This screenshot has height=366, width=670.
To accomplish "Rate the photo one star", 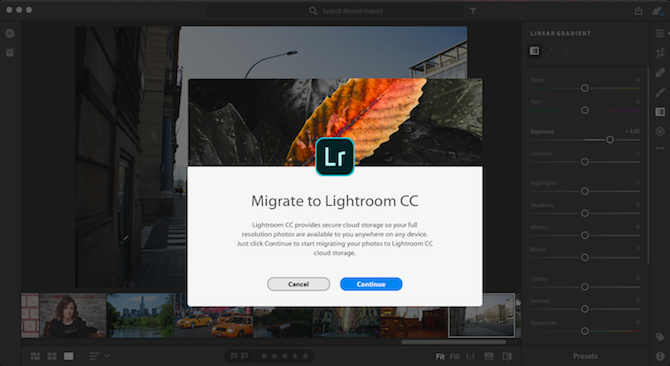I will click(264, 356).
